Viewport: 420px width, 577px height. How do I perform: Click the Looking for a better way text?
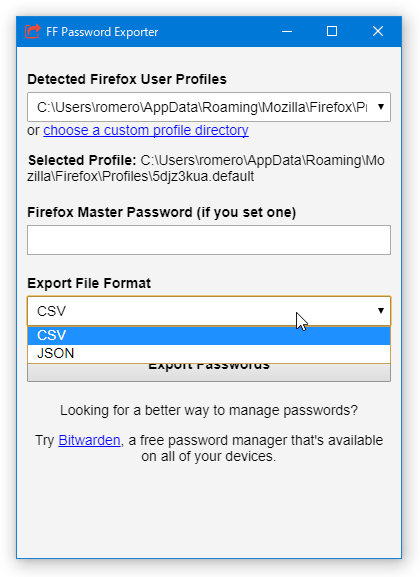tap(209, 410)
